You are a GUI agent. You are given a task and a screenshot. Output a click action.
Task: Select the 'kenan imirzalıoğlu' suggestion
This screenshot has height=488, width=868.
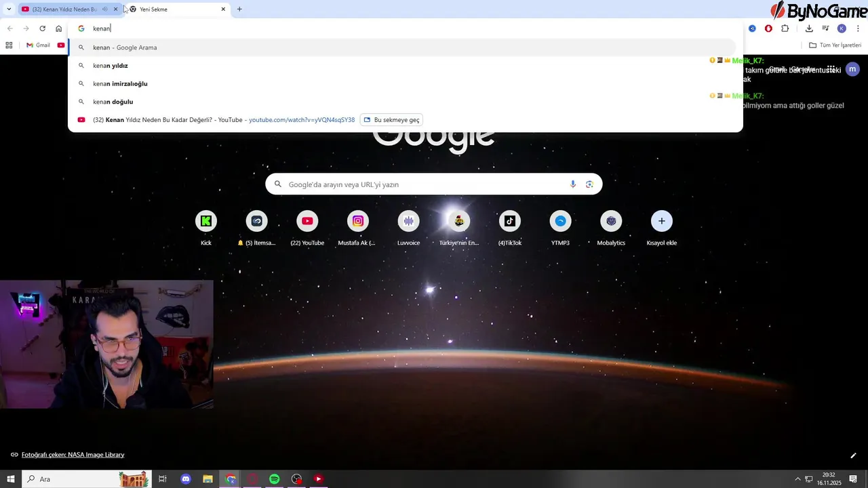[x=401, y=84]
